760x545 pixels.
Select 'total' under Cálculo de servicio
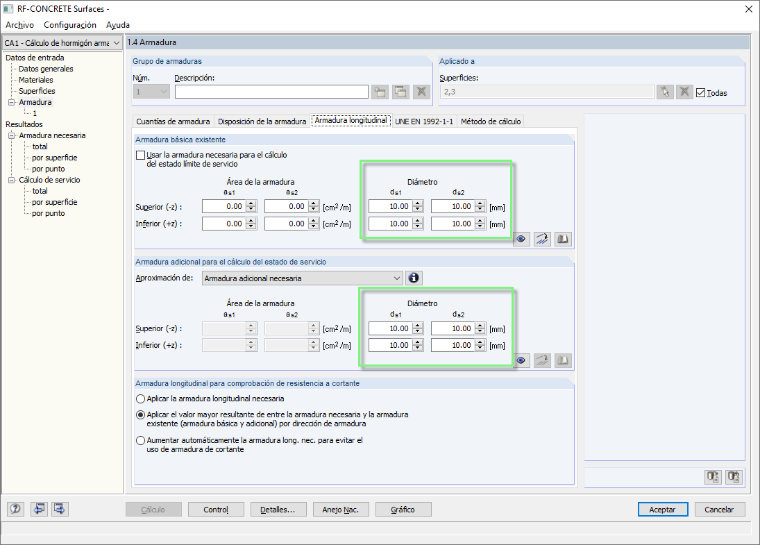39,191
